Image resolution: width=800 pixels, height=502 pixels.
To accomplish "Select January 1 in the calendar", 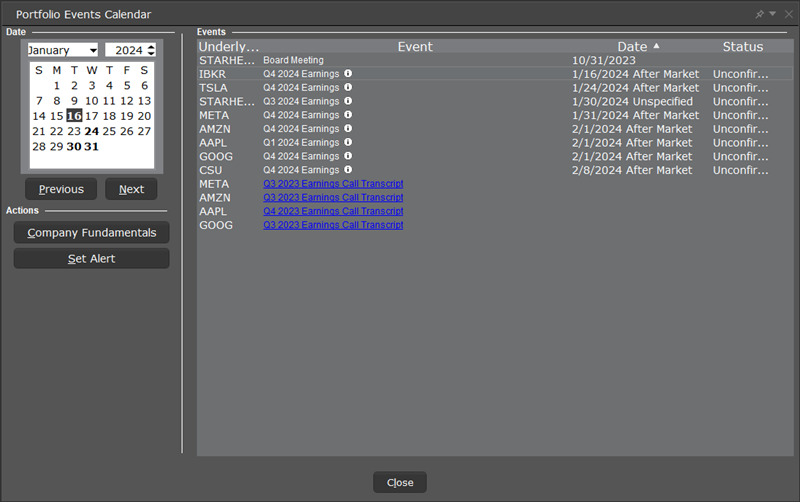I will click(x=57, y=86).
